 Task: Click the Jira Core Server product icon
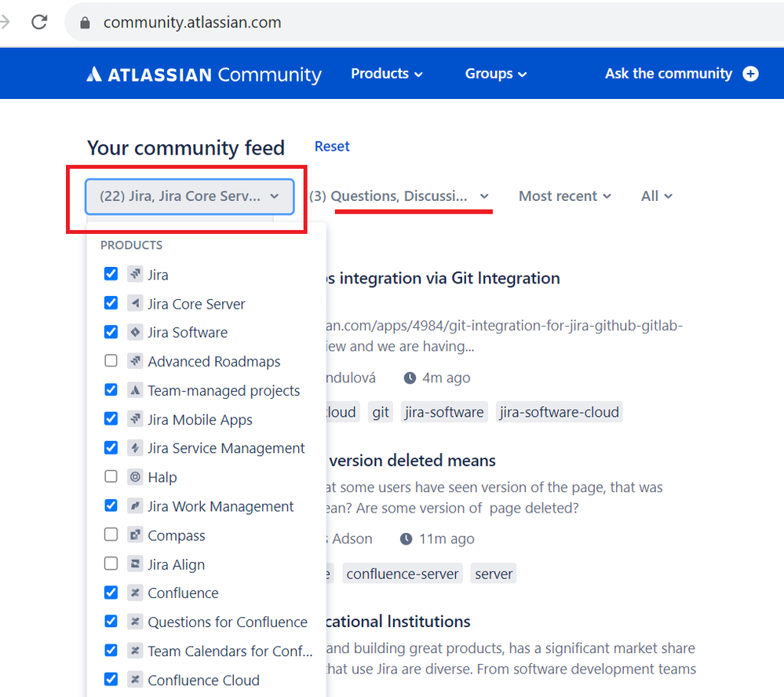click(x=135, y=303)
